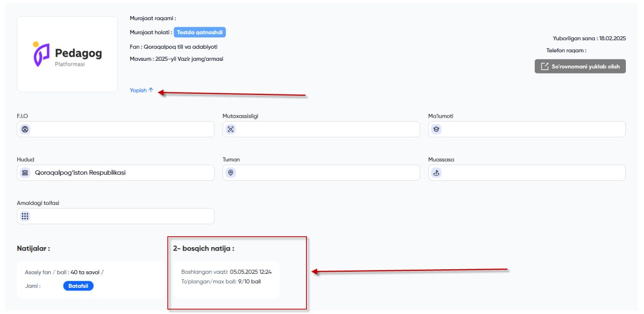Download the questionnaire via So'rovnomani yuklab olish
The height and width of the screenshot is (314, 644).
point(580,66)
